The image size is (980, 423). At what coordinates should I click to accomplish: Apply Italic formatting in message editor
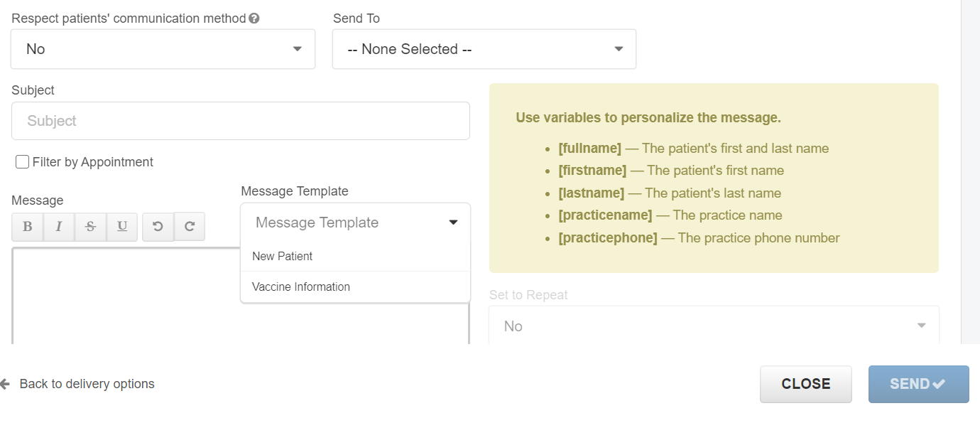point(59,227)
